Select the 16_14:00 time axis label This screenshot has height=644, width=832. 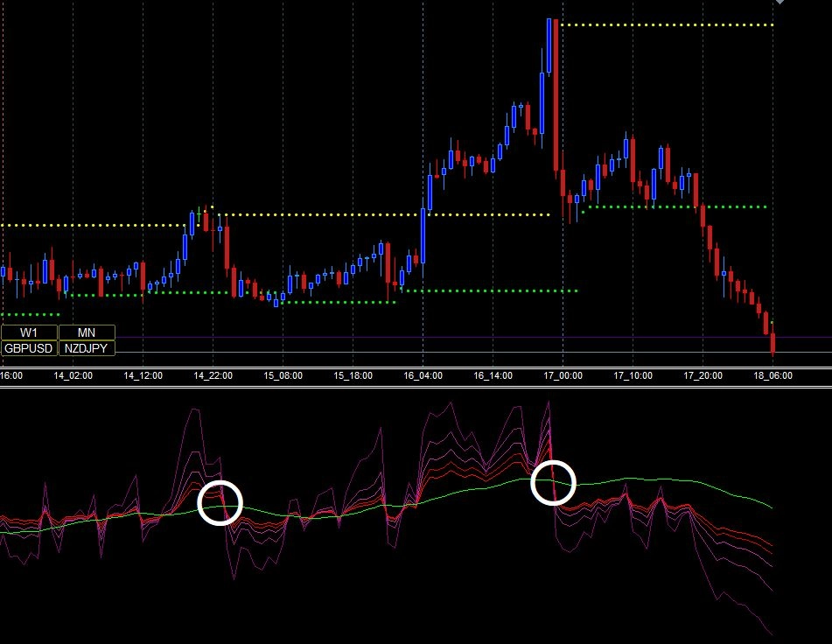click(x=493, y=375)
